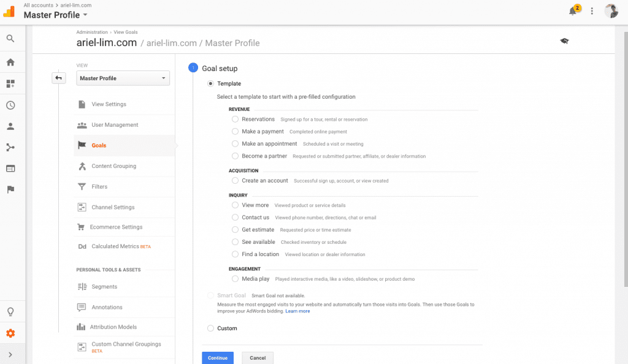Image resolution: width=628 pixels, height=364 pixels.
Task: Click the graduation cap help icon
Action: (564, 41)
